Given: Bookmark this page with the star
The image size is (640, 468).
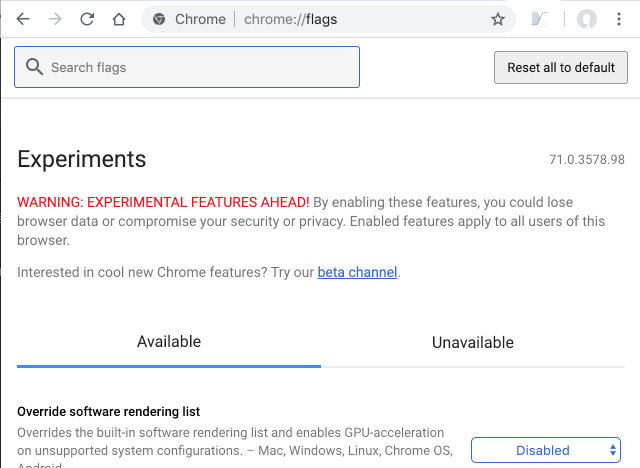Looking at the screenshot, I should tap(498, 19).
